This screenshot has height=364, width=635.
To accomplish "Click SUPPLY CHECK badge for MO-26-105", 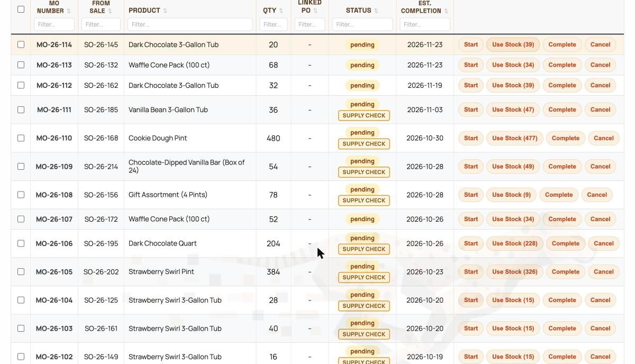I will coord(364,277).
